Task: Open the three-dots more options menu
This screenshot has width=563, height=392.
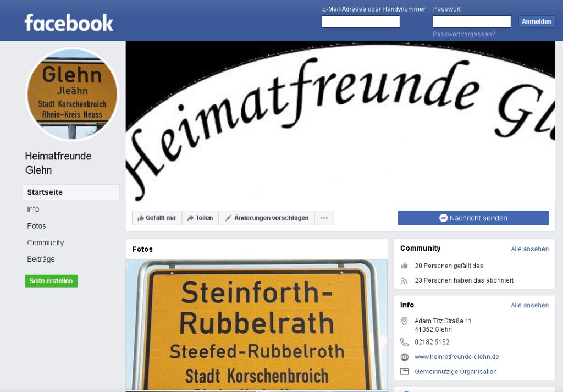Action: pyautogui.click(x=324, y=218)
